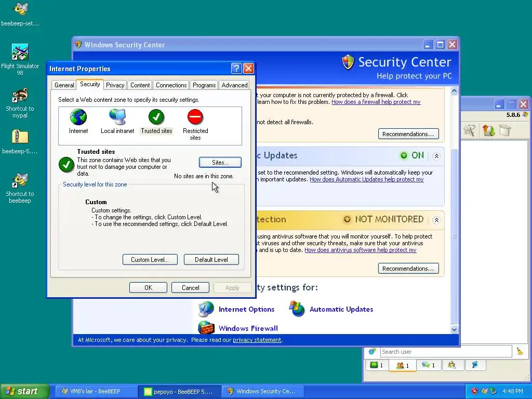Open 'How does a firewall help protect my' link
The width and height of the screenshot is (532, 399).
tap(376, 102)
